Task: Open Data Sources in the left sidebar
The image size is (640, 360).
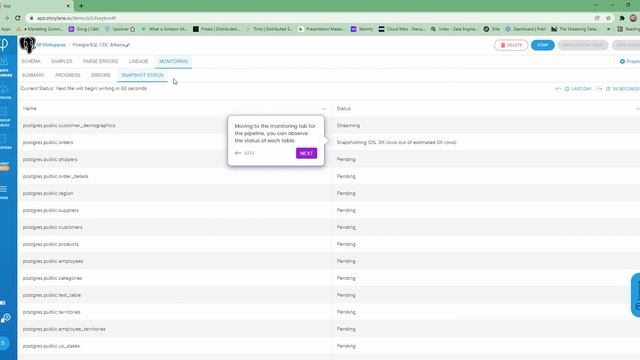Action: [x=5, y=67]
